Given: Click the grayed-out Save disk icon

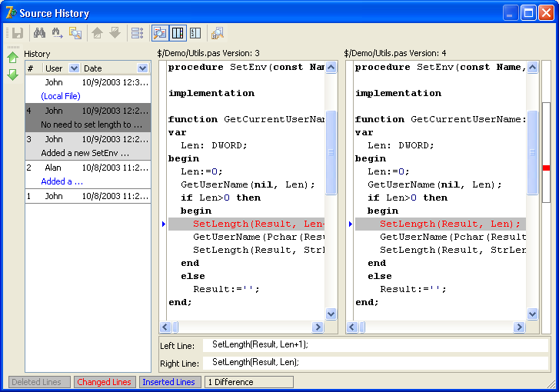Looking at the screenshot, I should click(x=17, y=33).
